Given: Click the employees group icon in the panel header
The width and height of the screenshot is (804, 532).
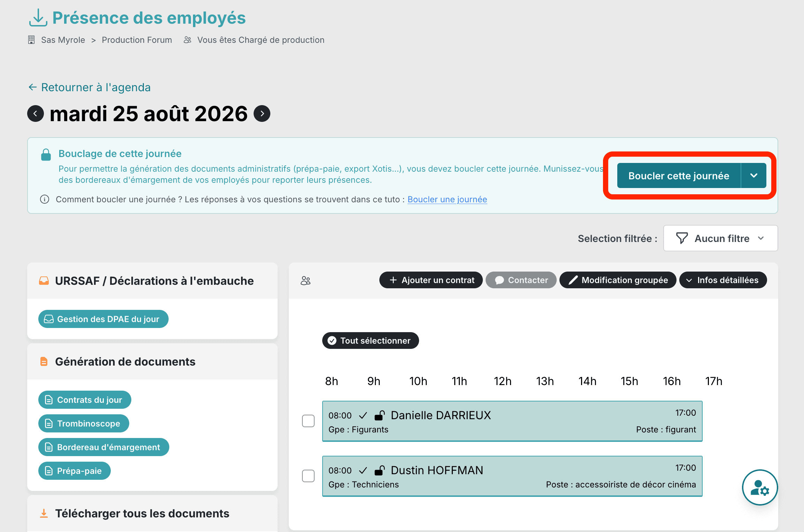Looking at the screenshot, I should coord(306,281).
